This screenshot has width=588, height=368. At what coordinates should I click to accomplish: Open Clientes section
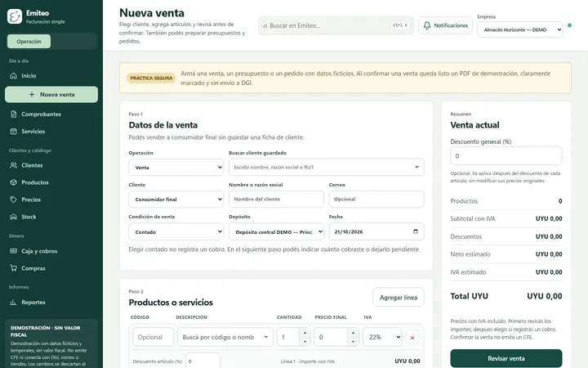pos(51,165)
